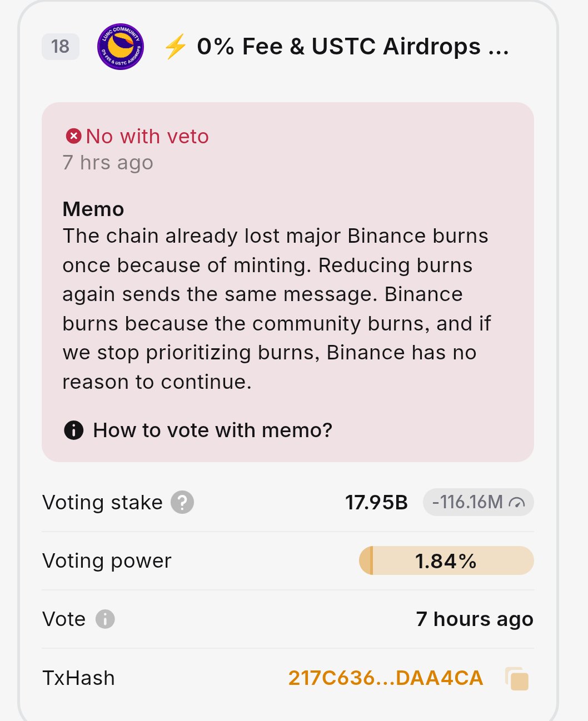Click the 17.95B voting stake value
This screenshot has width=588, height=721.
(376, 502)
